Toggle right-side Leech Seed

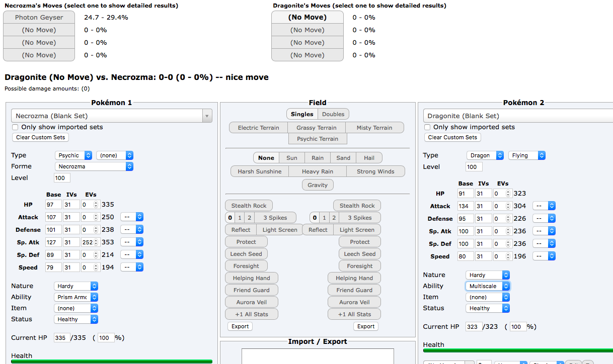pyautogui.click(x=359, y=254)
